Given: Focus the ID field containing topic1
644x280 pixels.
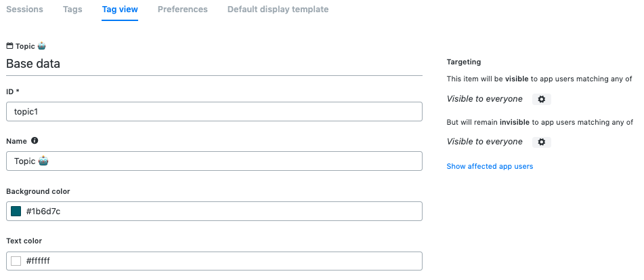Looking at the screenshot, I should click(214, 111).
